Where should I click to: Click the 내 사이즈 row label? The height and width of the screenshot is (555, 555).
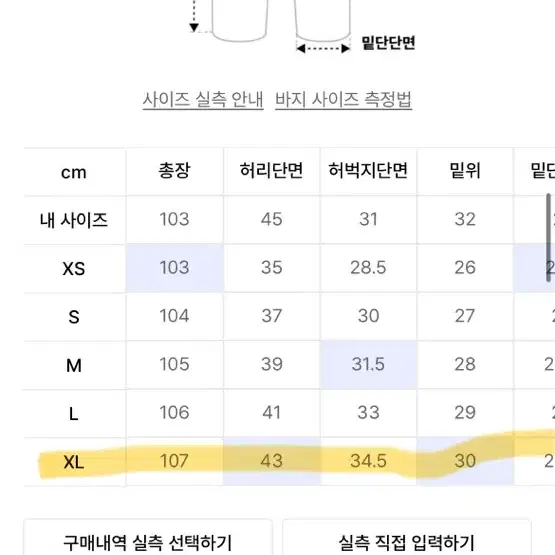[74, 220]
